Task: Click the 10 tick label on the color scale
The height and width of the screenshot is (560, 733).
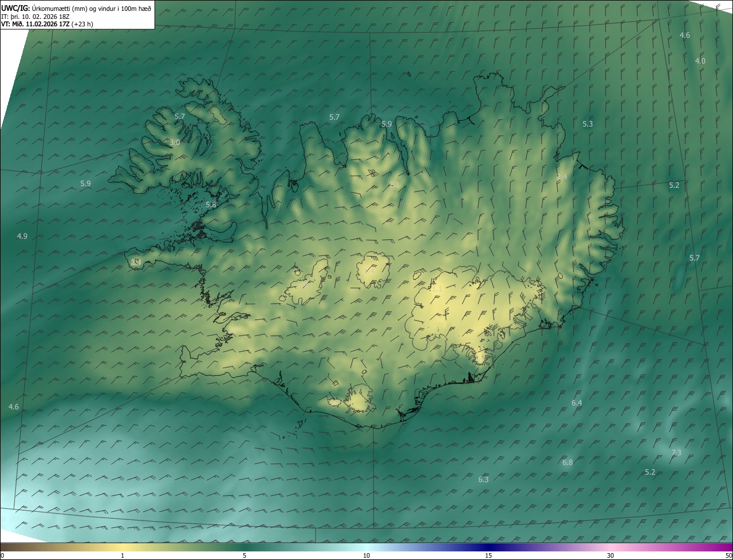Action: 366,555
